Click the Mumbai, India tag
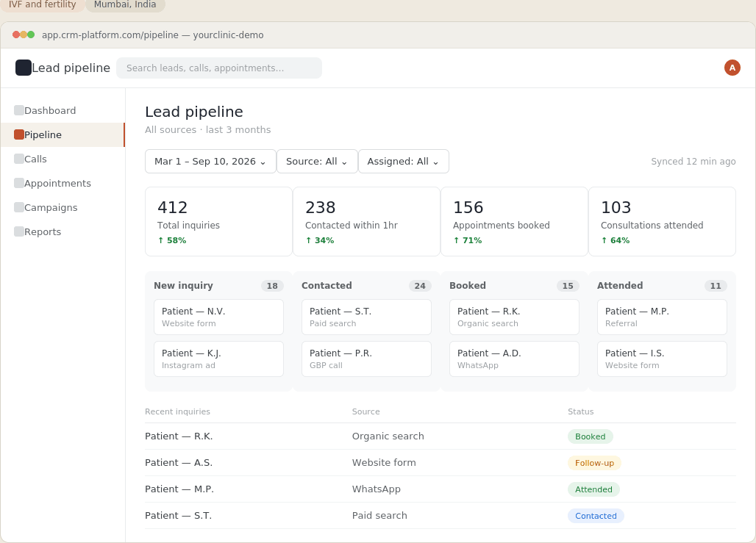The image size is (756, 543). click(x=125, y=5)
